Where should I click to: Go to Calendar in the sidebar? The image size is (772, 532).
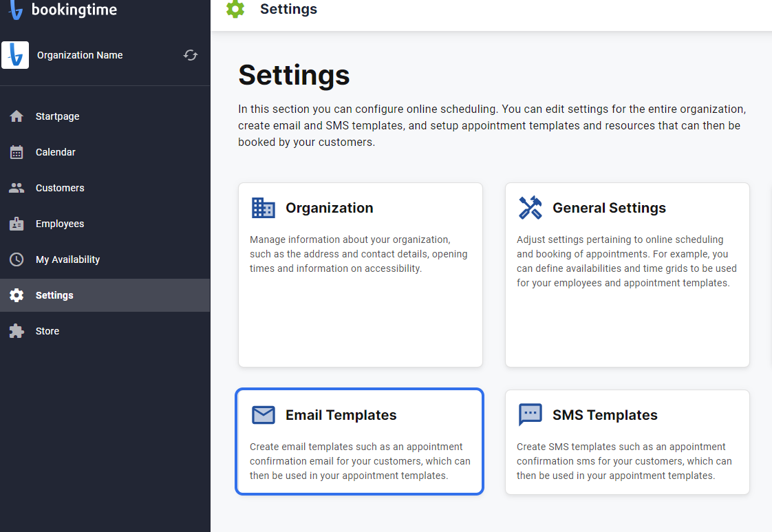(105, 152)
